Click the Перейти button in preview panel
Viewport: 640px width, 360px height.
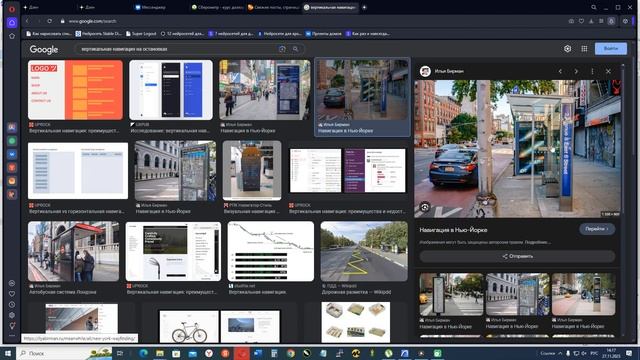pos(597,229)
